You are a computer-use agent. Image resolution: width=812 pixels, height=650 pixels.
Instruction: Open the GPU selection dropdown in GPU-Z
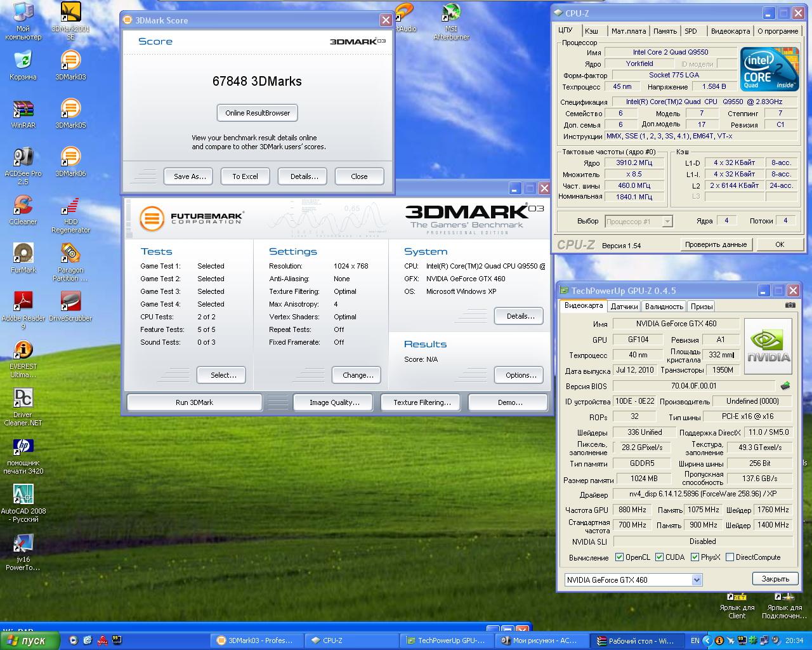pos(697,580)
